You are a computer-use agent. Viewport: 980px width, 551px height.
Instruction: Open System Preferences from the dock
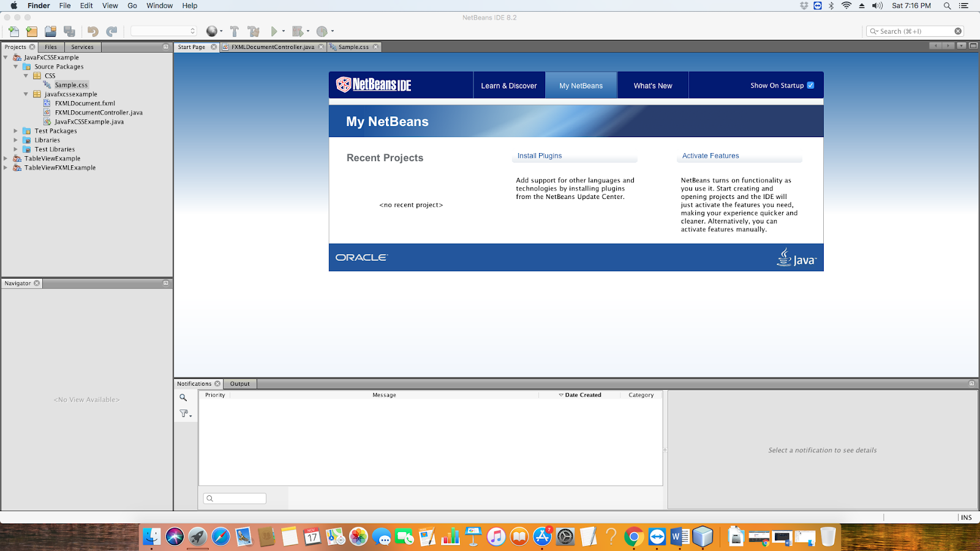[x=565, y=537]
